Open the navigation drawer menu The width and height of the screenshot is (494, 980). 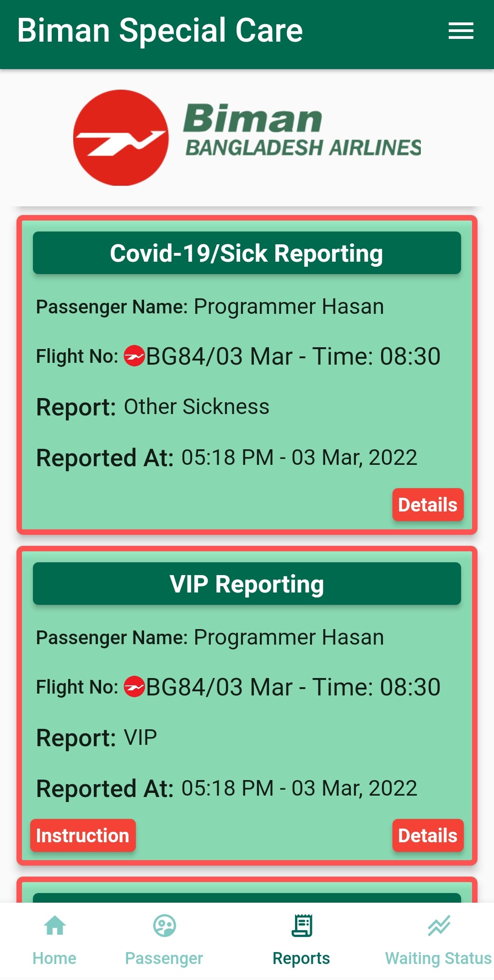click(x=460, y=31)
